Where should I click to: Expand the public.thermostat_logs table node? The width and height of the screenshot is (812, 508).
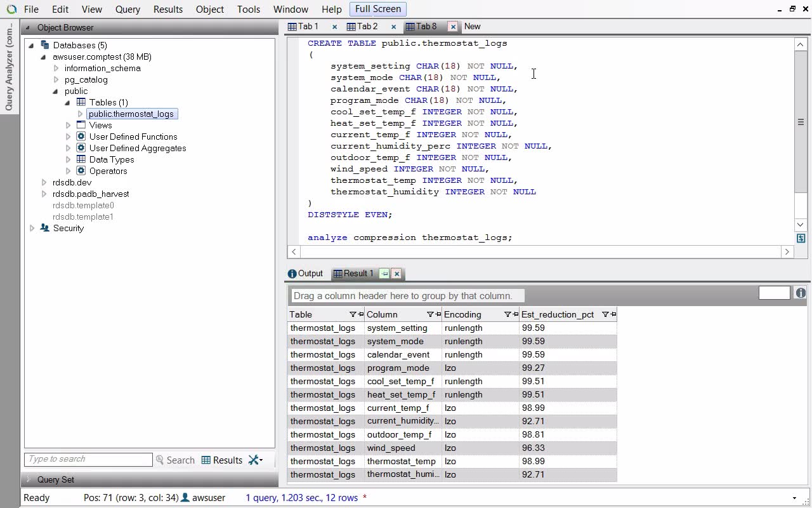[x=81, y=114]
